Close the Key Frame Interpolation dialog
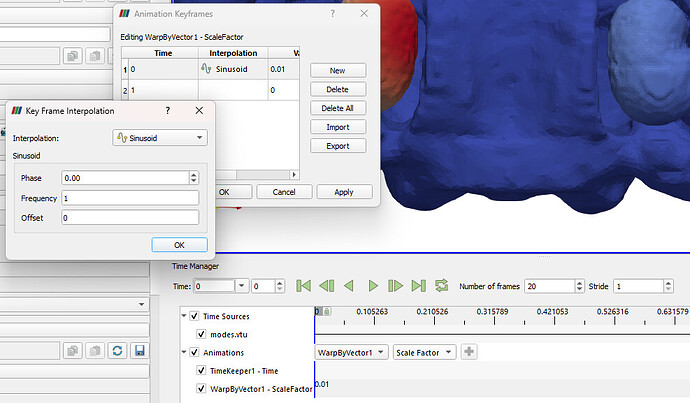690x403 pixels. pos(199,111)
